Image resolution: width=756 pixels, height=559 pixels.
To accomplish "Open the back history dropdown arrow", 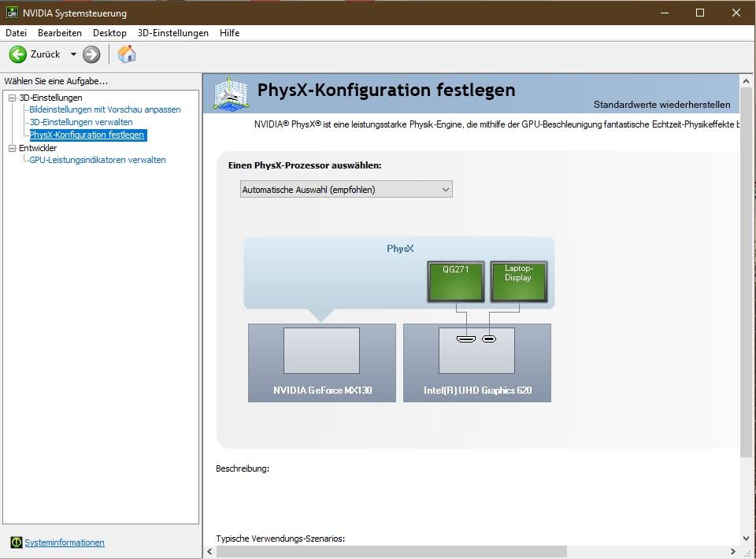I will click(73, 54).
